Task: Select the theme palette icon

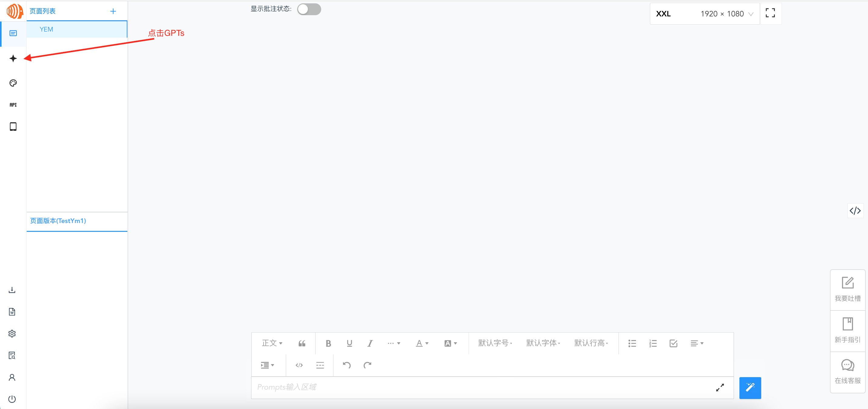Action: coord(13,83)
